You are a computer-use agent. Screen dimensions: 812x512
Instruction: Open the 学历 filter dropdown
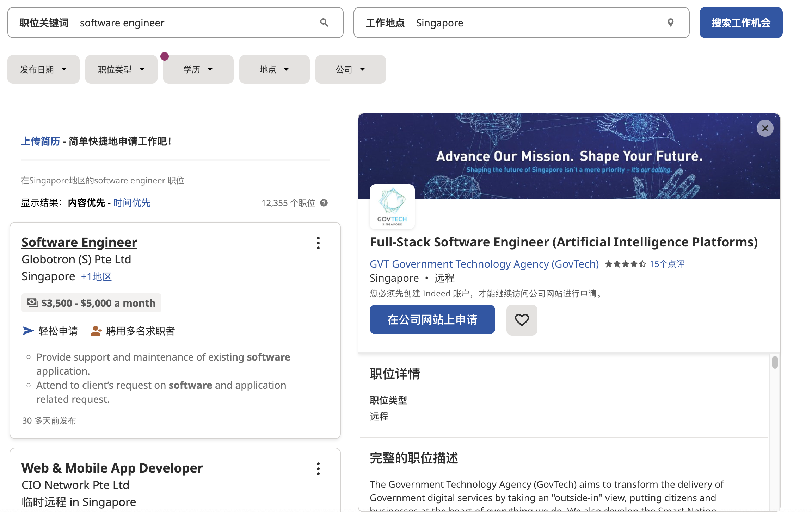pyautogui.click(x=198, y=69)
